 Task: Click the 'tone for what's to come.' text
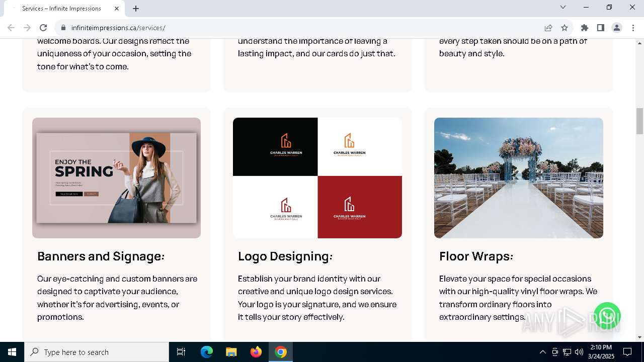(83, 66)
